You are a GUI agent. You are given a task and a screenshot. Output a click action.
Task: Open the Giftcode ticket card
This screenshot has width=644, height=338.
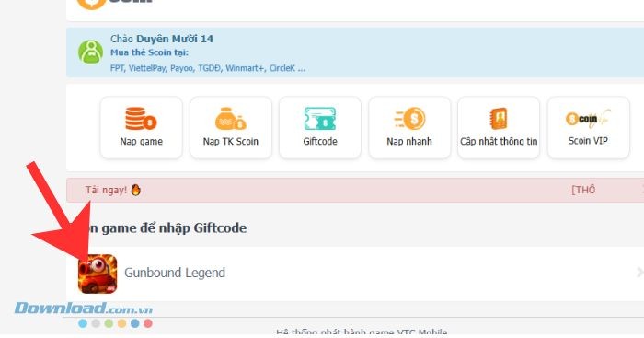tap(320, 127)
